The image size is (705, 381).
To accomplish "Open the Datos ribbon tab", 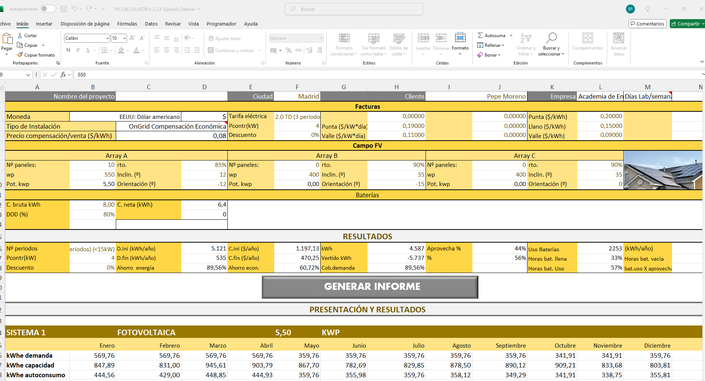I will (x=151, y=24).
